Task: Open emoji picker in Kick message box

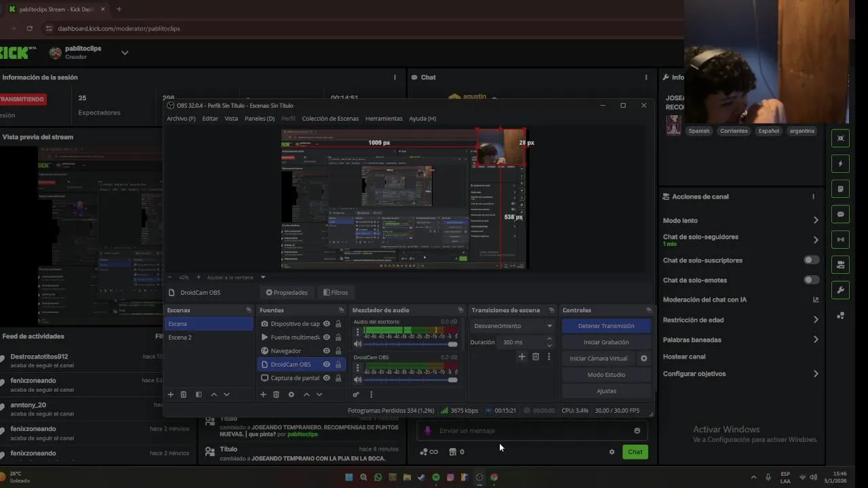Action: click(x=637, y=430)
